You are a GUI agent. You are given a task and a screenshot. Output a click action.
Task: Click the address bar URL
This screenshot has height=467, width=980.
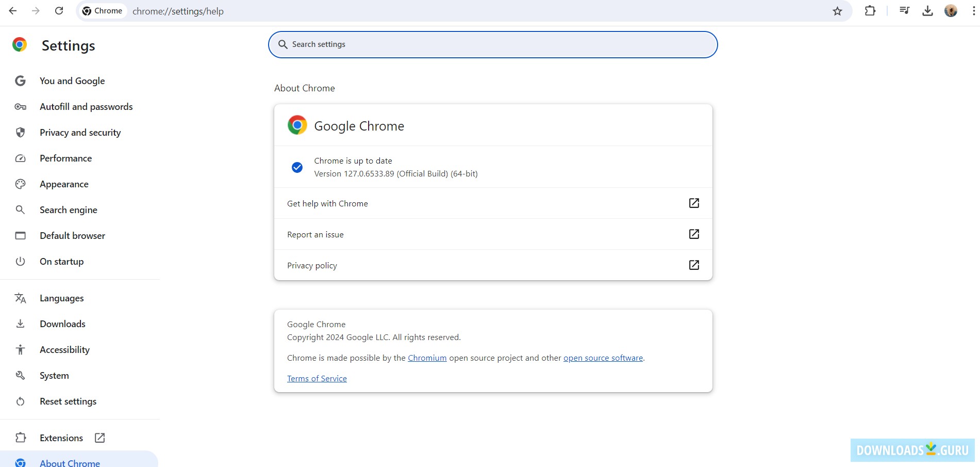click(x=178, y=11)
